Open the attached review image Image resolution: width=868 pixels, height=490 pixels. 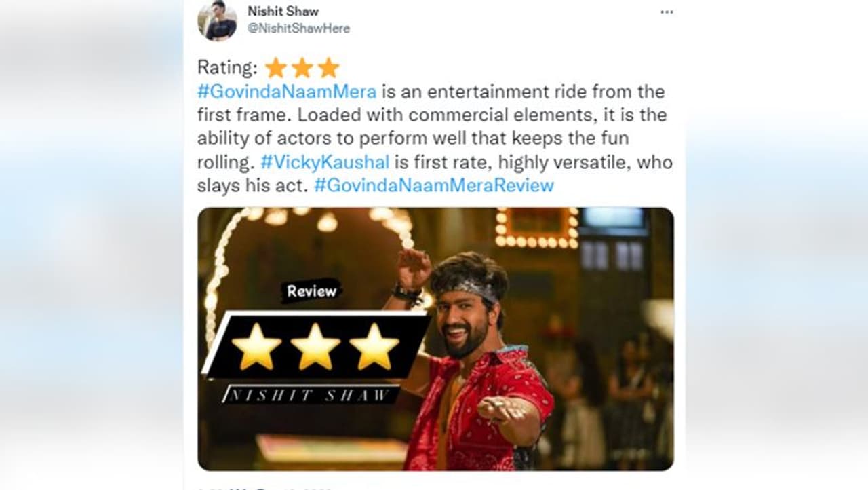coord(435,339)
